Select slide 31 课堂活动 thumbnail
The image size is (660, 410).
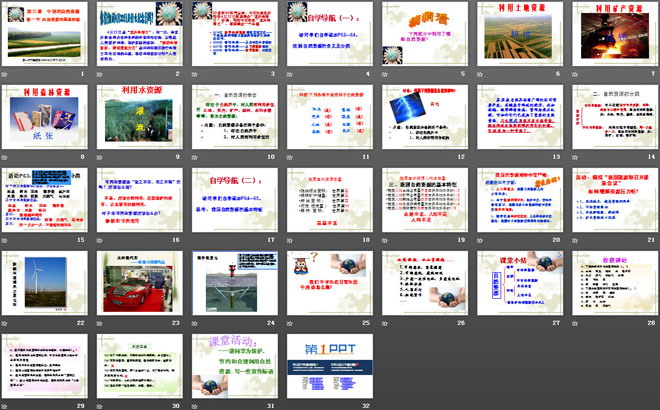235,366
